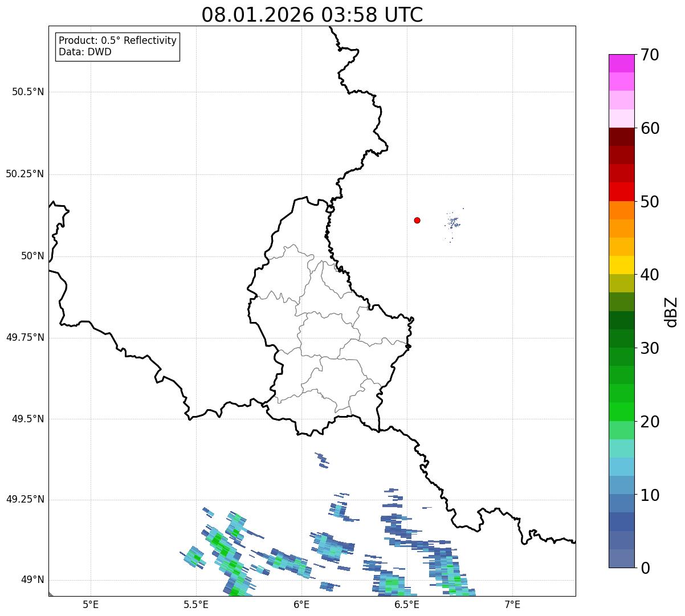Click the bright green colorbar segment above 20
Screen dimensions: 685x616
[621, 412]
